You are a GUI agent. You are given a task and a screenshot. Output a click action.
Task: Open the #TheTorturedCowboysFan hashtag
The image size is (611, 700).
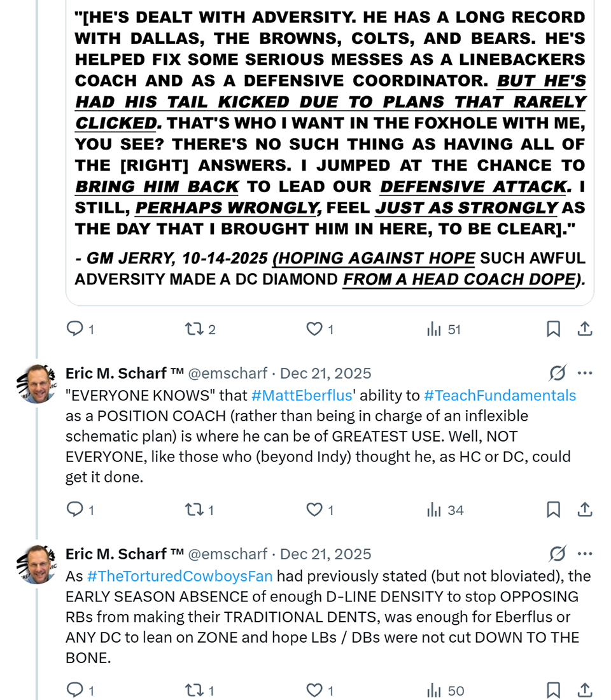179,576
